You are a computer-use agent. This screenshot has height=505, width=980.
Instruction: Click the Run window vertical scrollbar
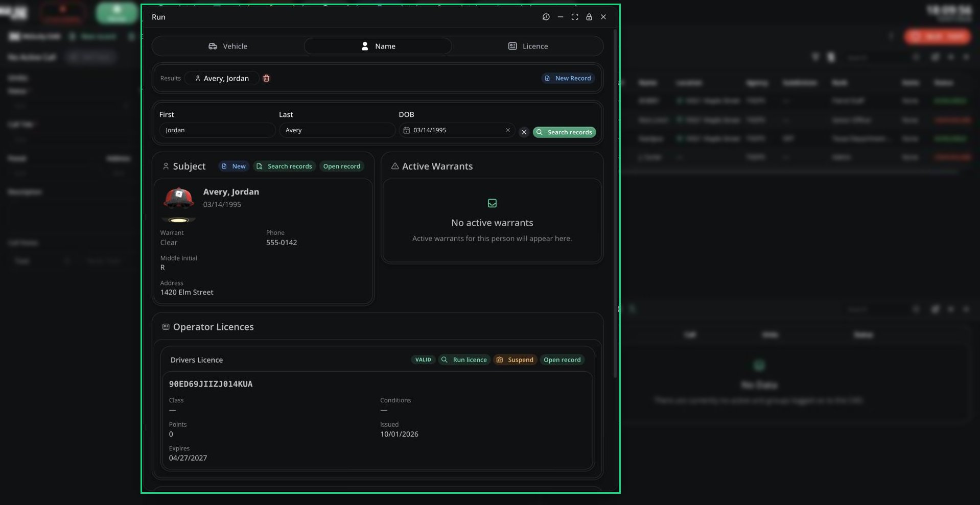tap(615, 204)
